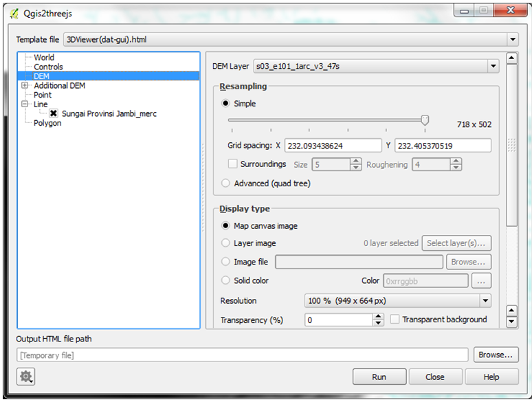532x402 pixels.
Task: Open the Template file dropdown
Action: tap(513, 39)
